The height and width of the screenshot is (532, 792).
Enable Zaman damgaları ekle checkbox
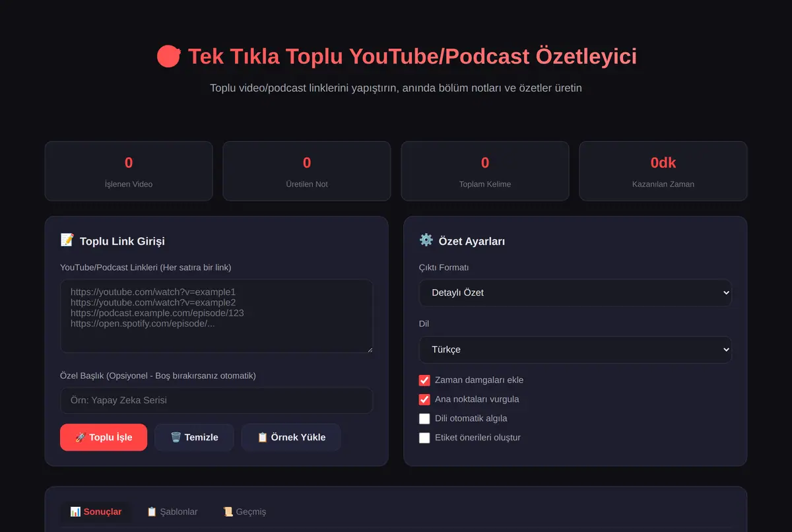click(x=424, y=380)
